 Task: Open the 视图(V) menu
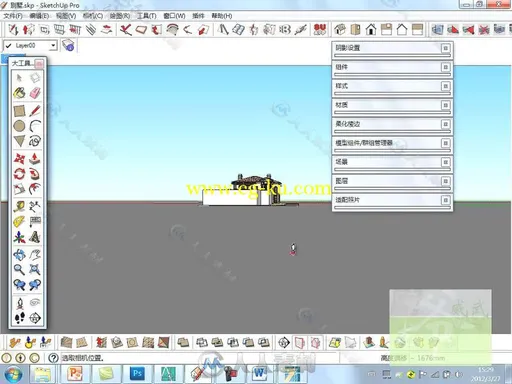pos(66,16)
